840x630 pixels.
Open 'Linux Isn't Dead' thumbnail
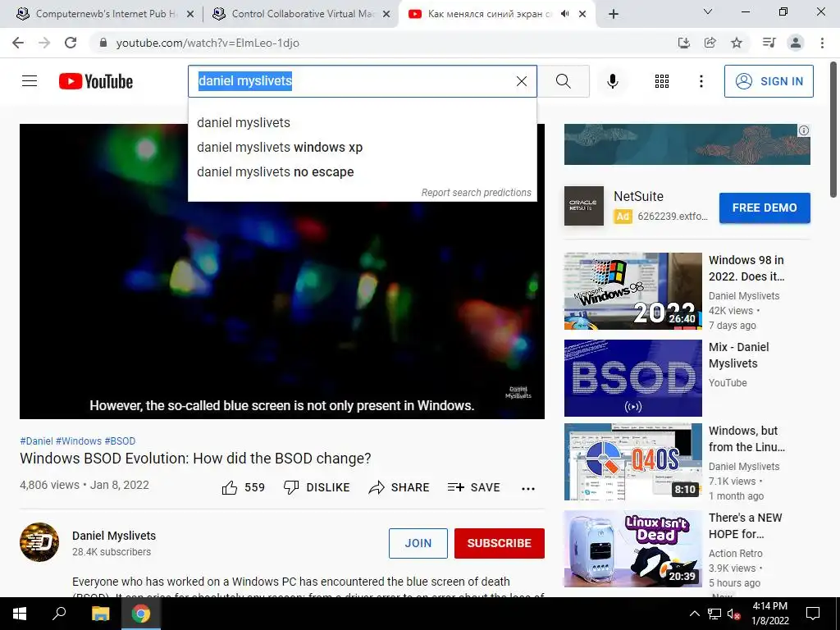tap(632, 549)
